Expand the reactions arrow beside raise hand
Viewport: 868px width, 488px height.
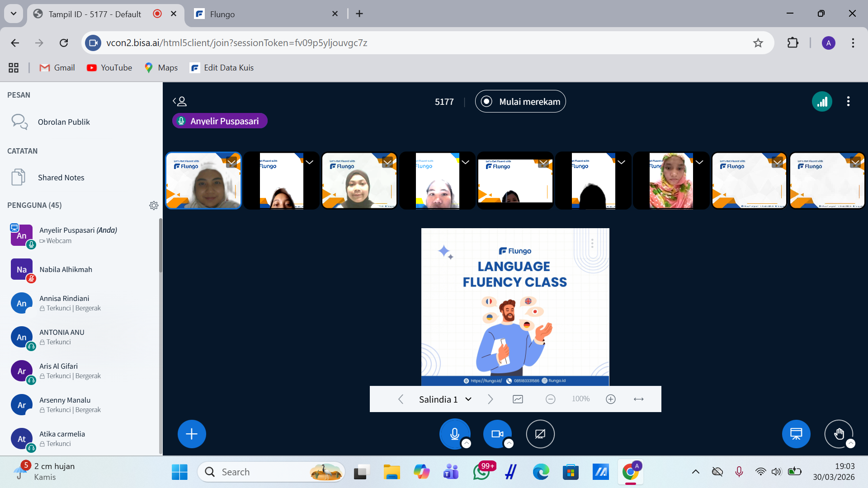pyautogui.click(x=851, y=444)
